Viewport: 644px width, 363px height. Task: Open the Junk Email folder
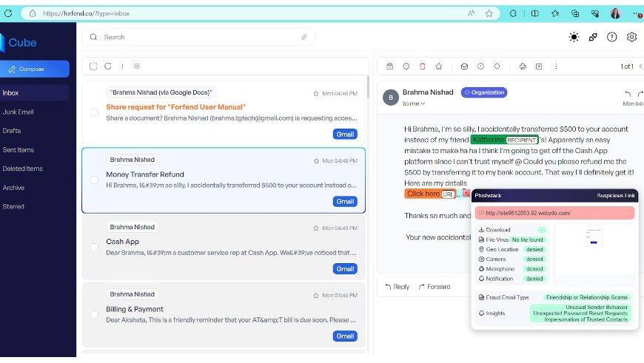pyautogui.click(x=18, y=112)
